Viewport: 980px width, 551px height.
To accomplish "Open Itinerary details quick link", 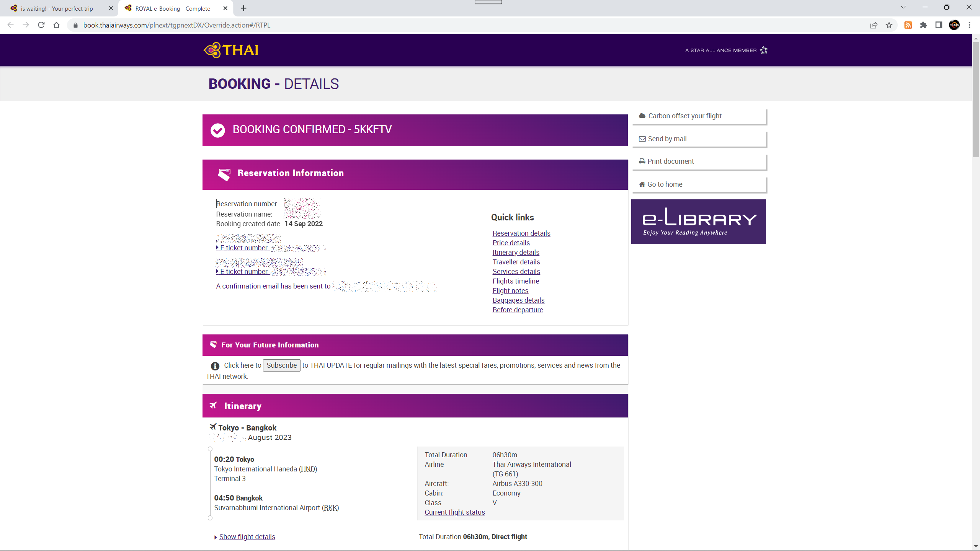I will pos(516,252).
